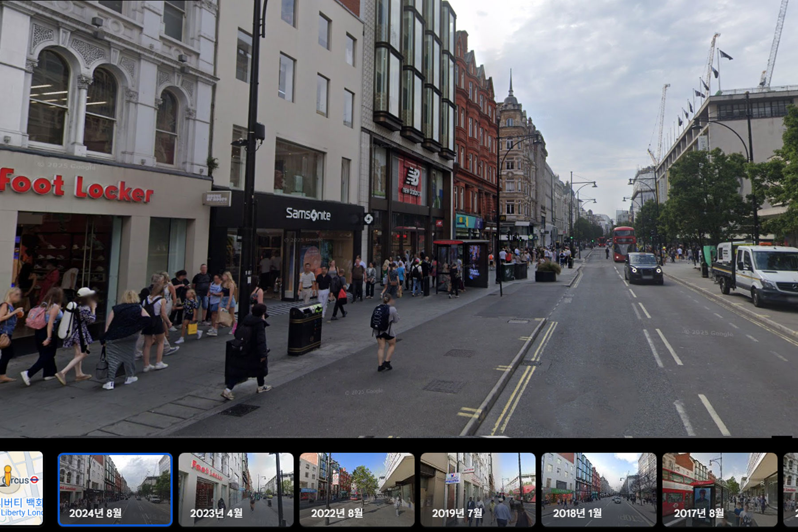Open the Liberty London label on minimap
Screen dimensions: 798x532
pyautogui.click(x=21, y=512)
